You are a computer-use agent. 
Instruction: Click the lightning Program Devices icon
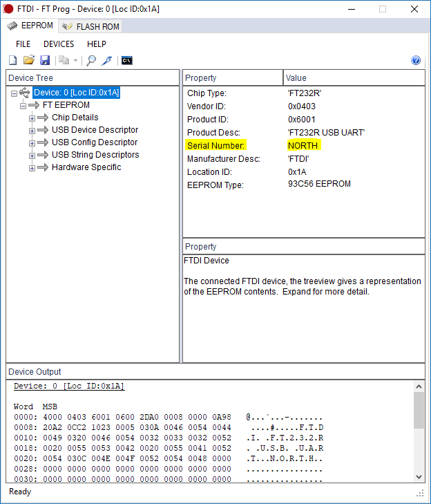[106, 60]
